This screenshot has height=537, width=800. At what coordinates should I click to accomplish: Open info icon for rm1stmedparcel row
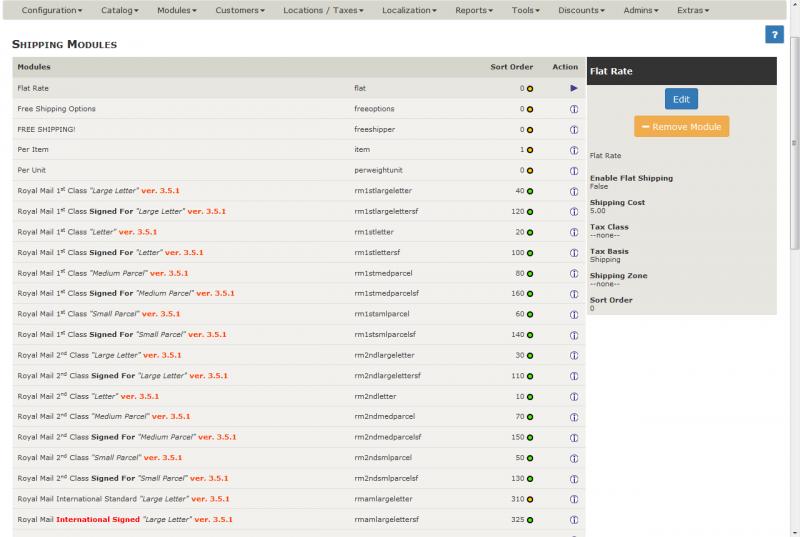click(574, 273)
